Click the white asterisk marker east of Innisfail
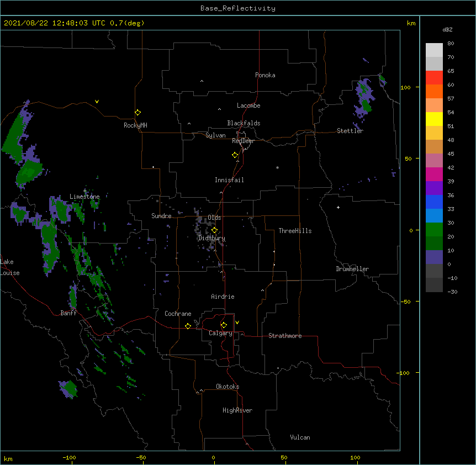476x465 pixels. click(x=277, y=167)
